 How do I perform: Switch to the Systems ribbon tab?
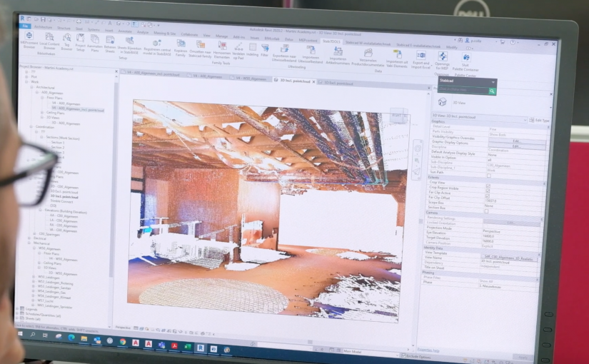pyautogui.click(x=94, y=29)
